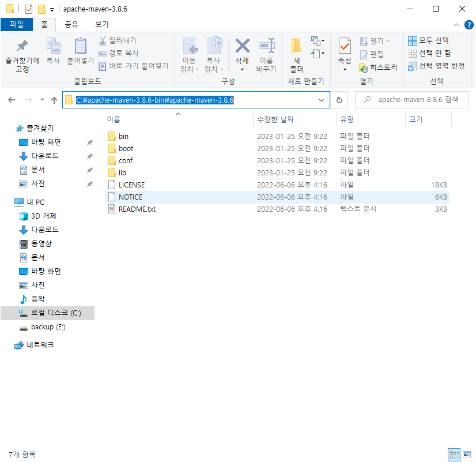Screen dimensions: 476x462
Task: Click the Properties (속성) checkmark icon
Action: (345, 46)
